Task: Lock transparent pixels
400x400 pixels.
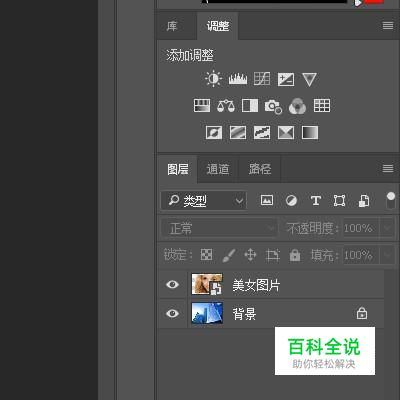Action: pyautogui.click(x=206, y=255)
